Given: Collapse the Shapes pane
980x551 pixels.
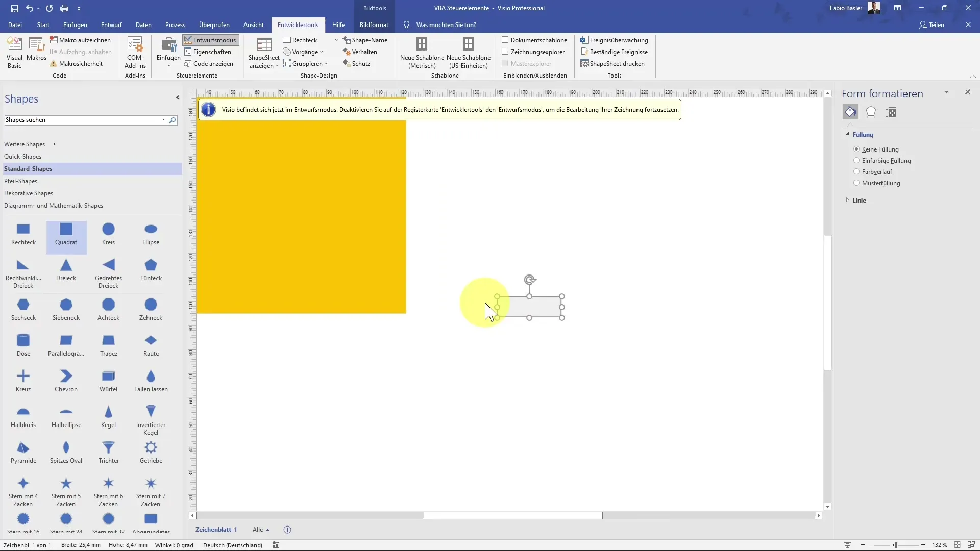Looking at the screenshot, I should 178,97.
